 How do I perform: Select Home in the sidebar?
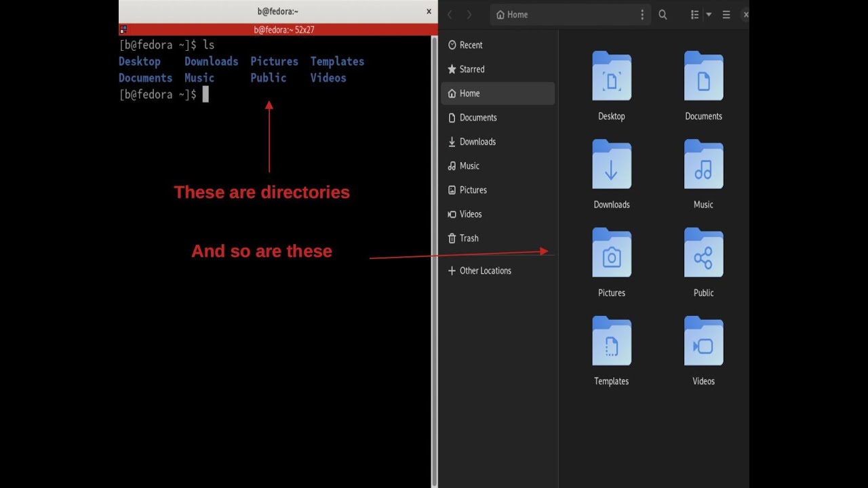(x=498, y=94)
